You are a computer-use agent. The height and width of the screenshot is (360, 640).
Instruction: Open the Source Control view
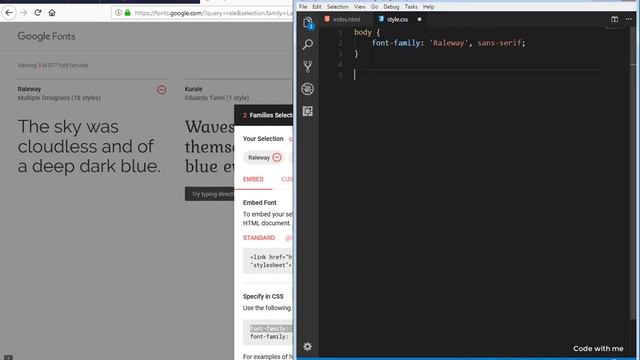point(308,67)
